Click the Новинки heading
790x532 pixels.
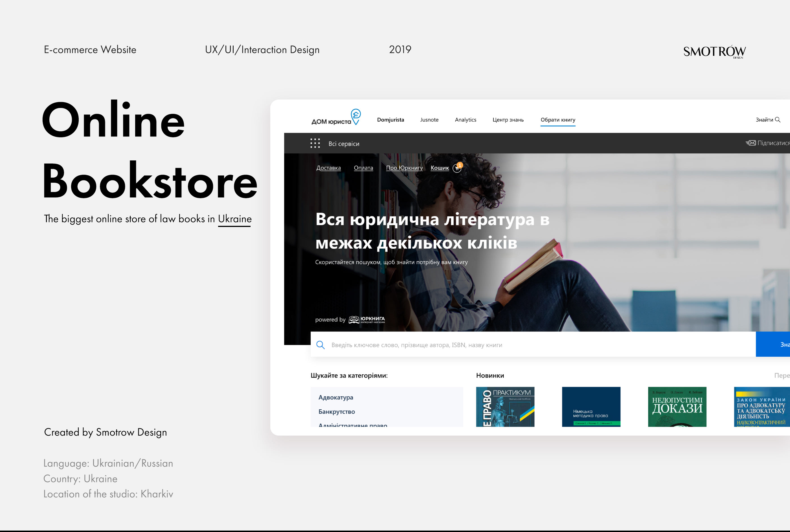tap(490, 375)
